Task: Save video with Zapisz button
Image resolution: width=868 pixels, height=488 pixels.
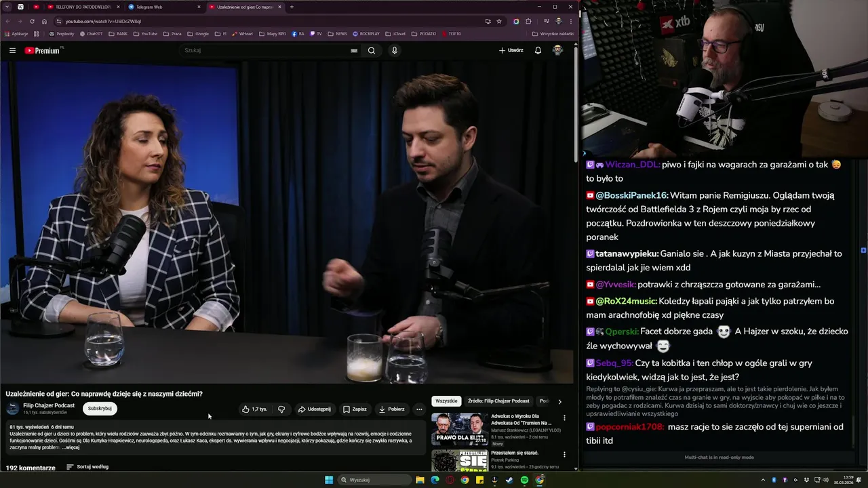Action: tap(355, 409)
